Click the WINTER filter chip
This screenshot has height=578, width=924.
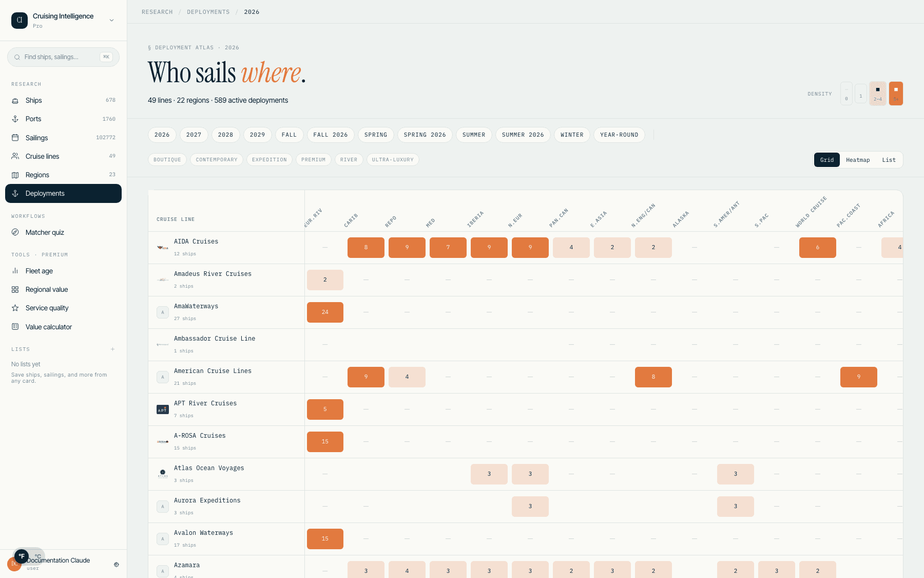tap(572, 135)
